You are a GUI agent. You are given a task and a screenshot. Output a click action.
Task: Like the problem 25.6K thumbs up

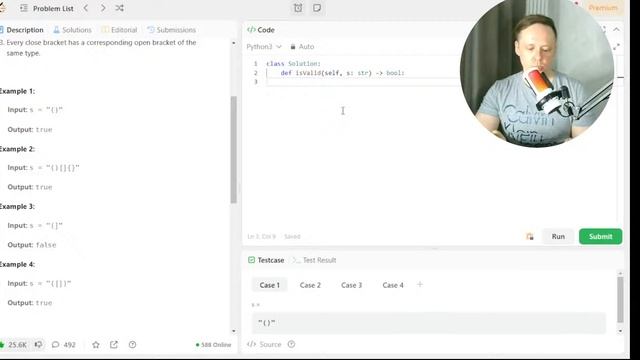point(14,345)
